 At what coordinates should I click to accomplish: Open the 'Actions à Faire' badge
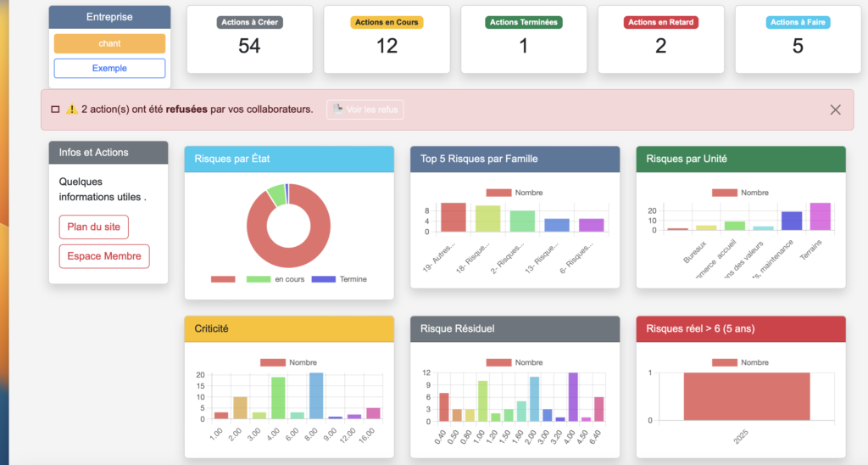click(x=798, y=22)
